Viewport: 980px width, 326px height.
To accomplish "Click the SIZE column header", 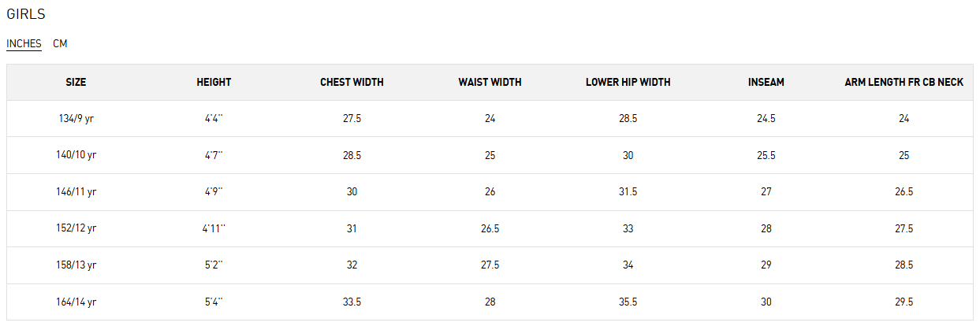I will (x=76, y=83).
